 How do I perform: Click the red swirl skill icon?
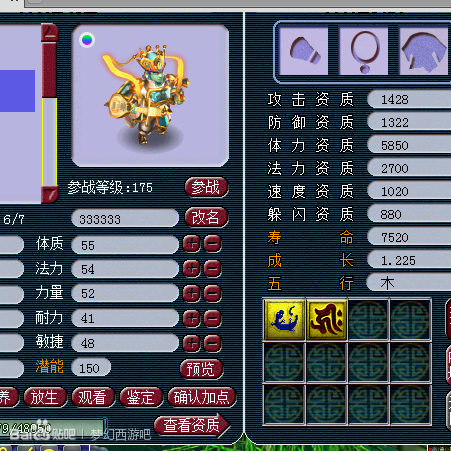click(x=327, y=320)
